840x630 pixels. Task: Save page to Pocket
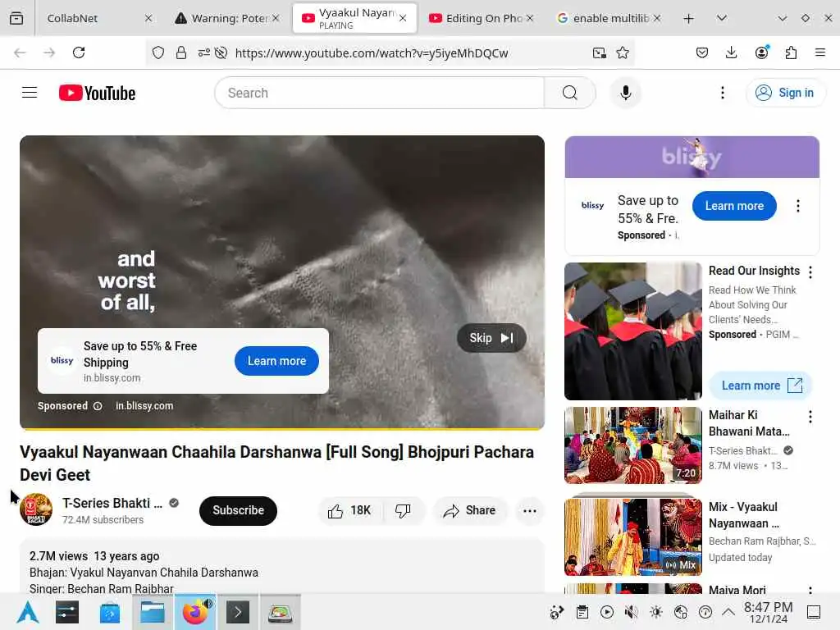pyautogui.click(x=702, y=52)
